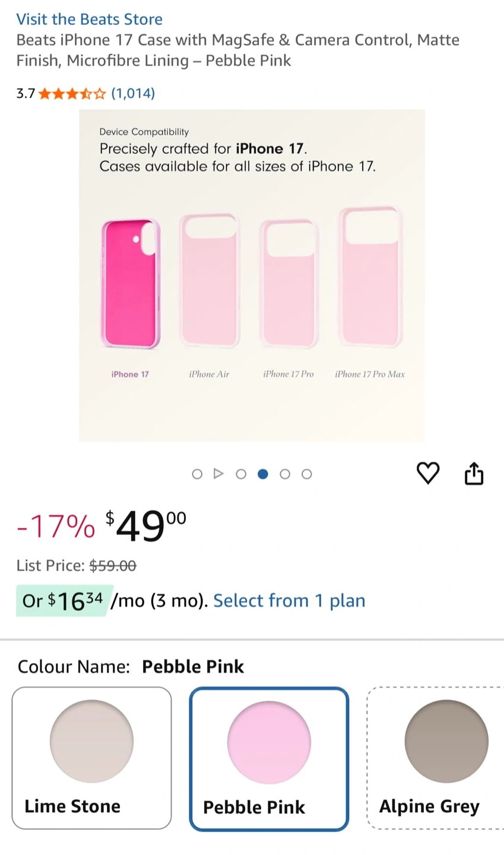Screen dimensions: 504x855
Task: Play the product video from carousel indicator
Action: 218,474
